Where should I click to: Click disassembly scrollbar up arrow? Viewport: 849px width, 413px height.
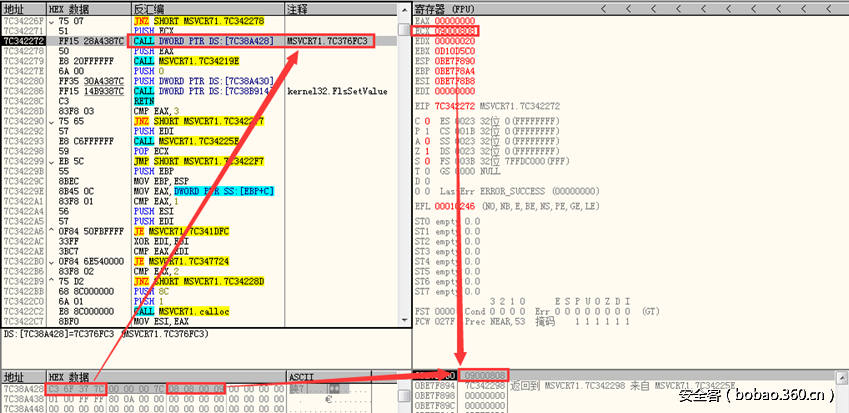[403, 10]
